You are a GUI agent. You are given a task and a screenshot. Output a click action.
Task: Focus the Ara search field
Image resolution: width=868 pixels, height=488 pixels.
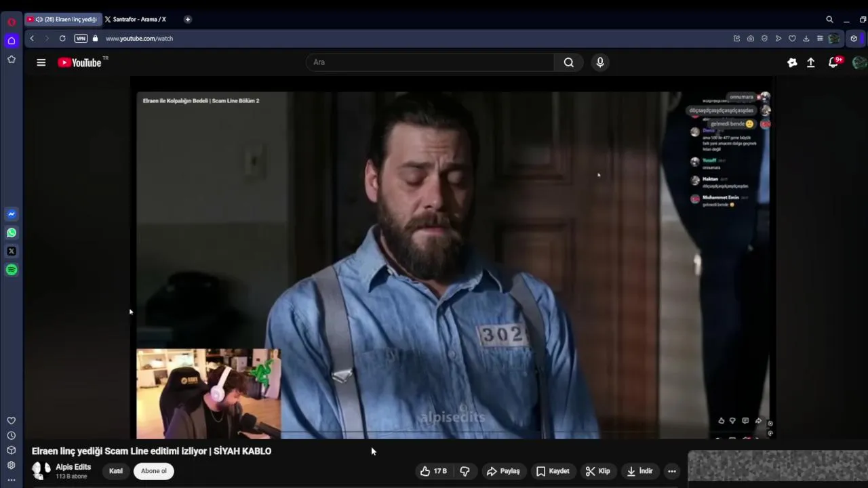430,62
